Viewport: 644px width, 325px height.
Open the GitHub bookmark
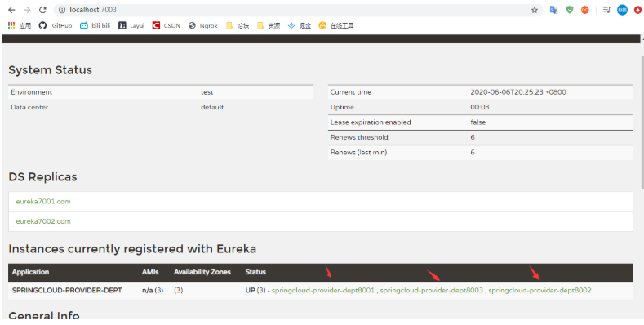pos(56,25)
